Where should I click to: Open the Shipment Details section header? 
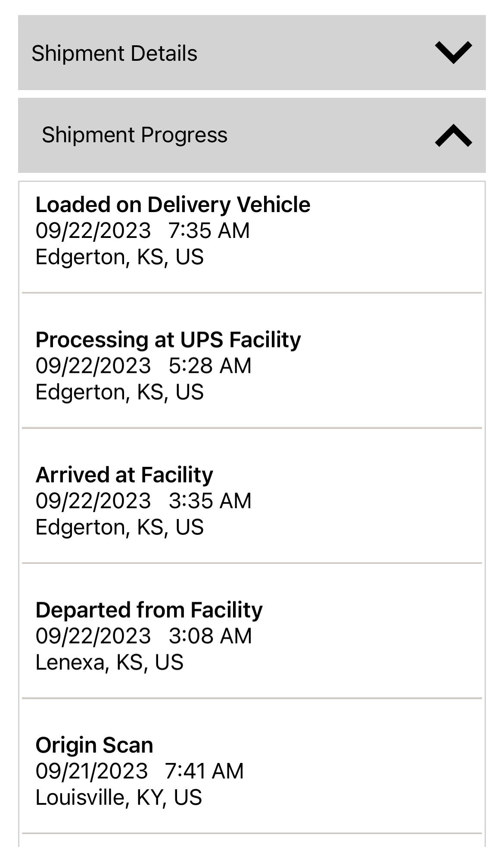point(114,53)
